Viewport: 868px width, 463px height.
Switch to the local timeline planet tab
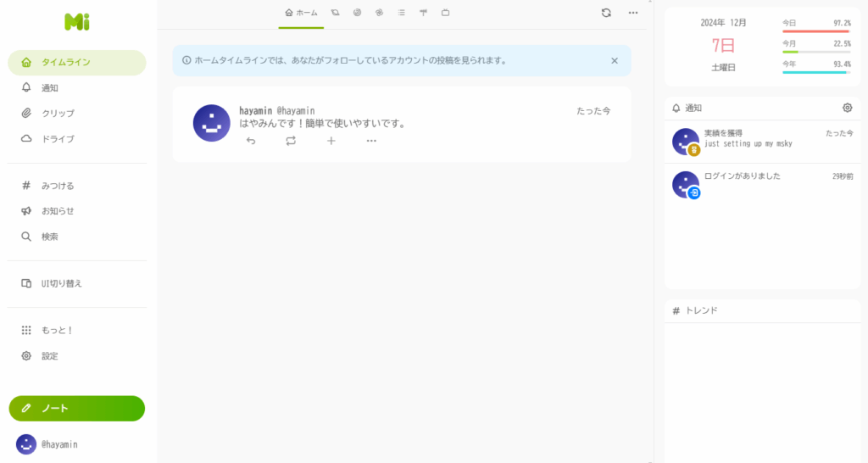335,13
